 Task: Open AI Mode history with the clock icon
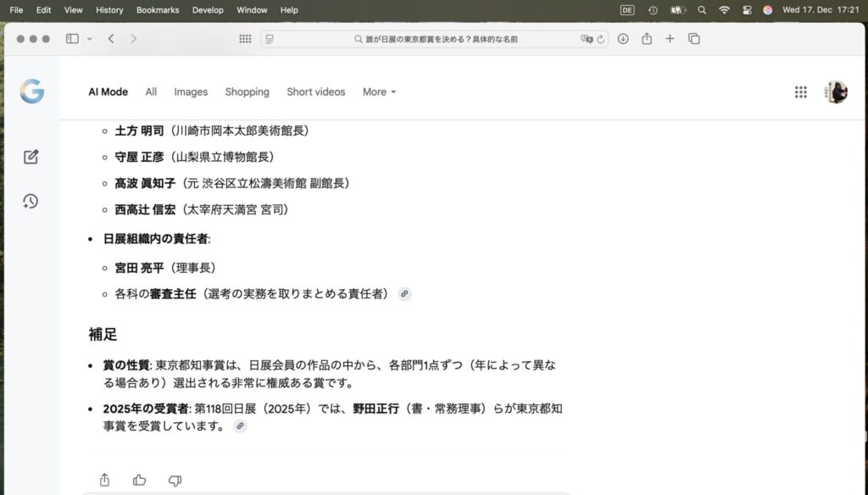coord(31,201)
